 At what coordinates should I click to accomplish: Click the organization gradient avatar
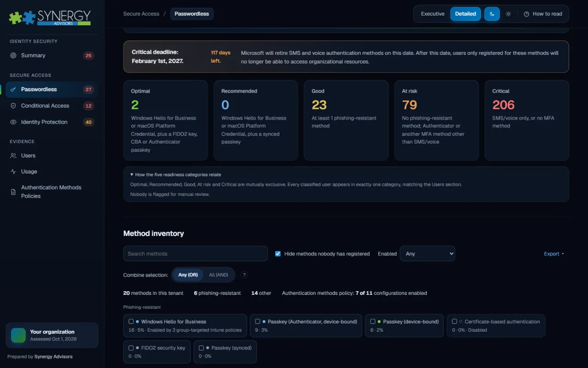18,335
